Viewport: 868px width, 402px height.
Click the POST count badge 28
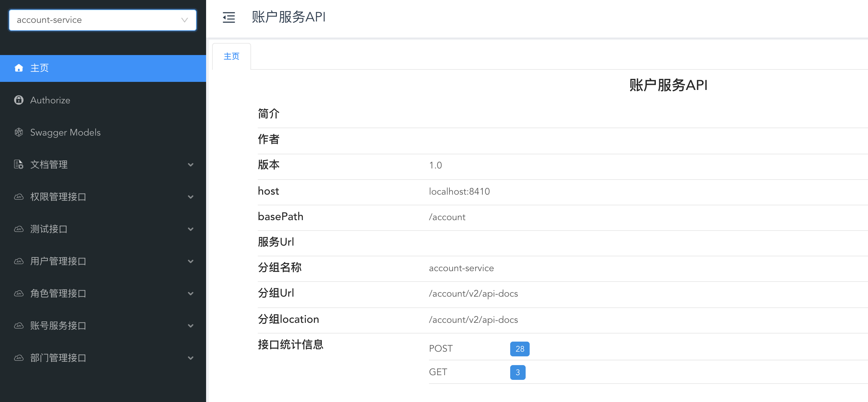pos(520,349)
